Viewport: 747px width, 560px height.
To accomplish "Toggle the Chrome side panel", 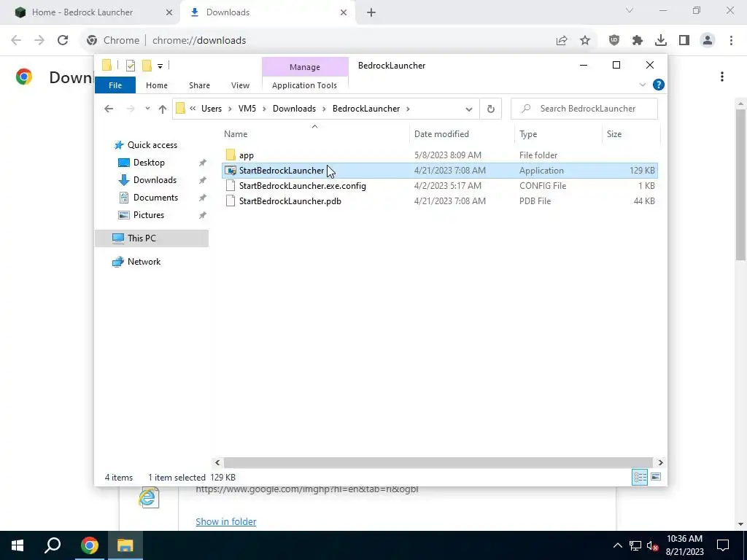I will click(x=684, y=41).
